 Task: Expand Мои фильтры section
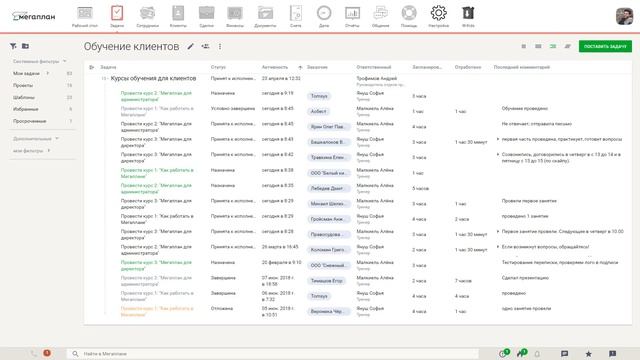point(31,151)
